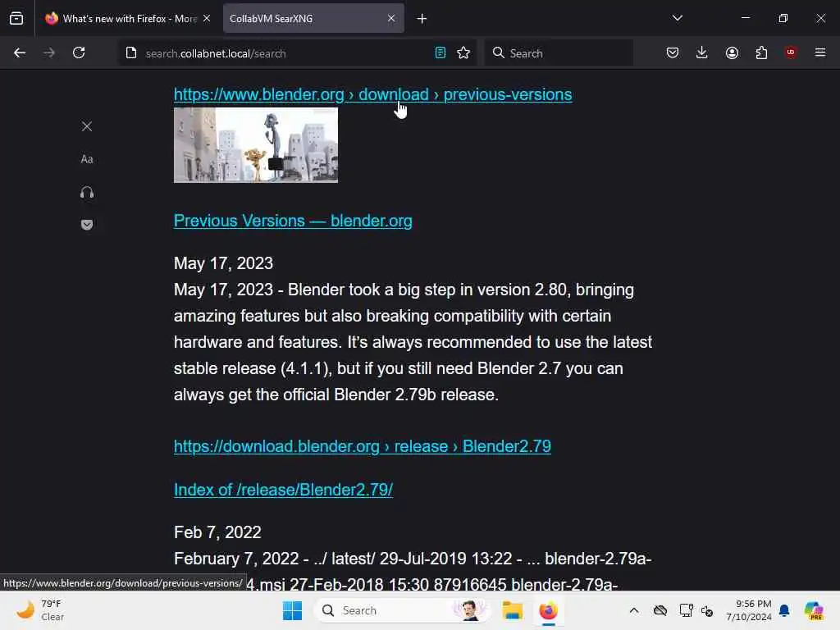Open Previous Versions — blender.org link

[x=293, y=221]
